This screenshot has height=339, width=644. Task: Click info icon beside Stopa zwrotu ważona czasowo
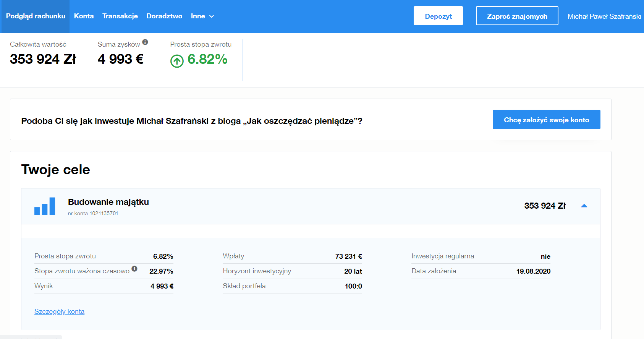134,269
